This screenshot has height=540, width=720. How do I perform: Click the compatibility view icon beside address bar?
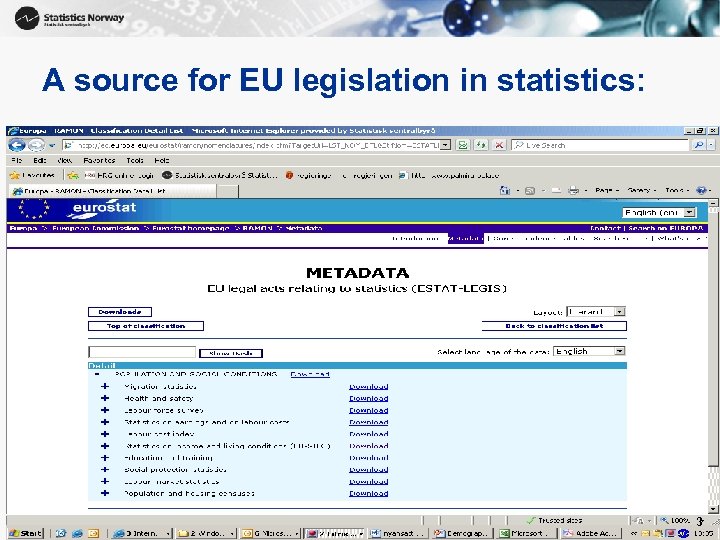[x=463, y=145]
